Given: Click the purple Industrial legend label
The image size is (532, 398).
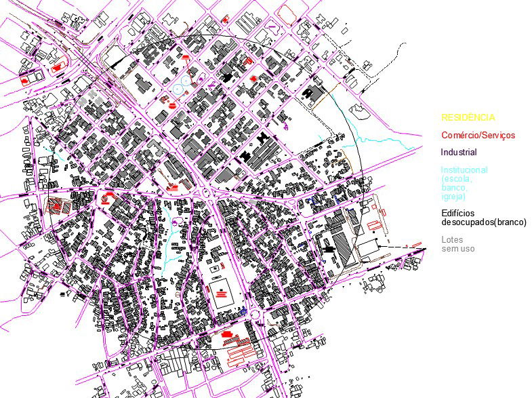Looking at the screenshot, I should [459, 153].
